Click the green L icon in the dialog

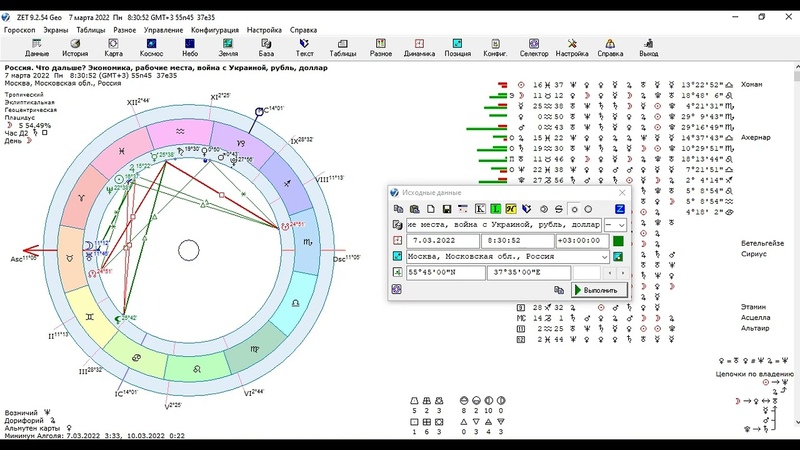click(x=495, y=208)
